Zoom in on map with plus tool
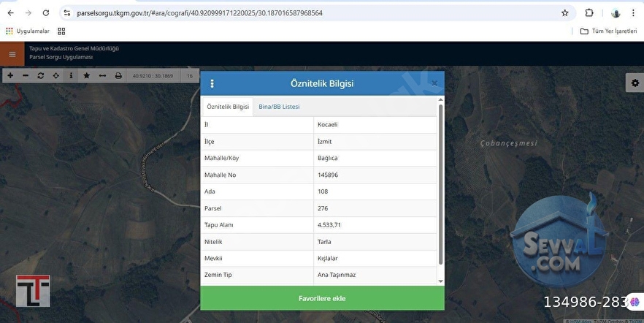 tap(10, 75)
